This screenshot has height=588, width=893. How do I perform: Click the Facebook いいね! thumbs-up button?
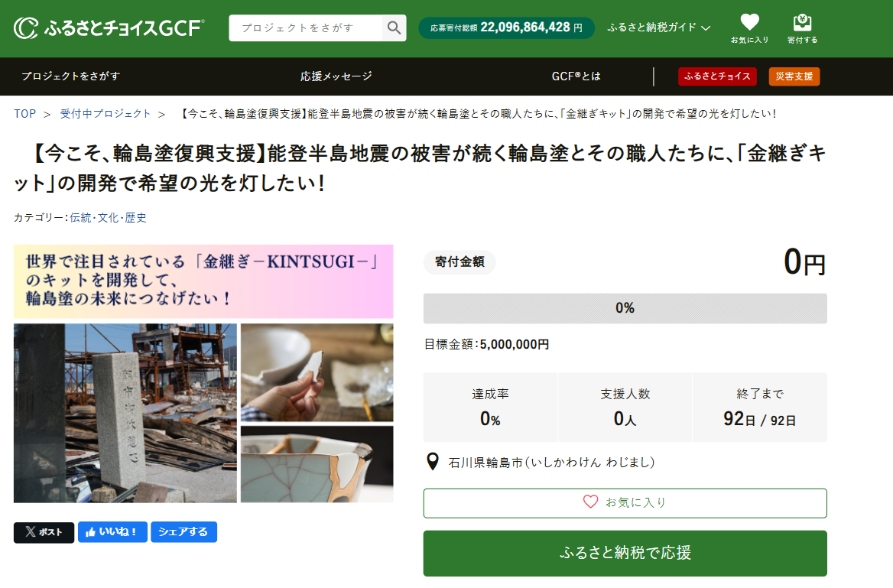click(112, 532)
